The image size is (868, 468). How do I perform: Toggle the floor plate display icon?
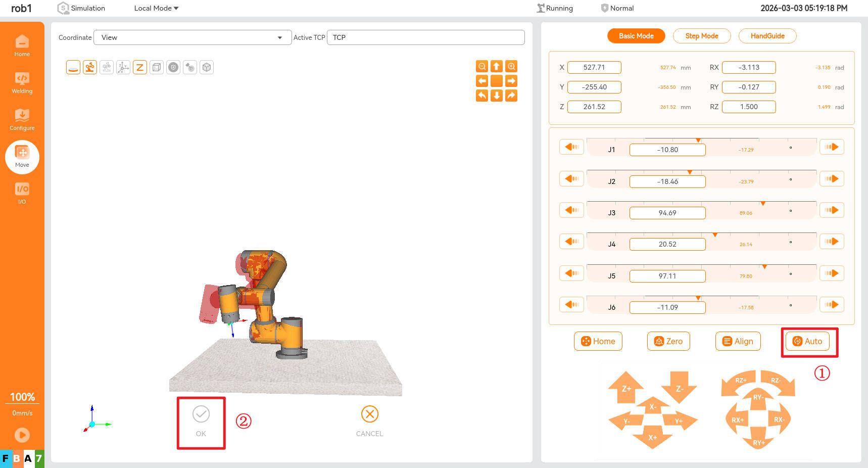pyautogui.click(x=73, y=67)
